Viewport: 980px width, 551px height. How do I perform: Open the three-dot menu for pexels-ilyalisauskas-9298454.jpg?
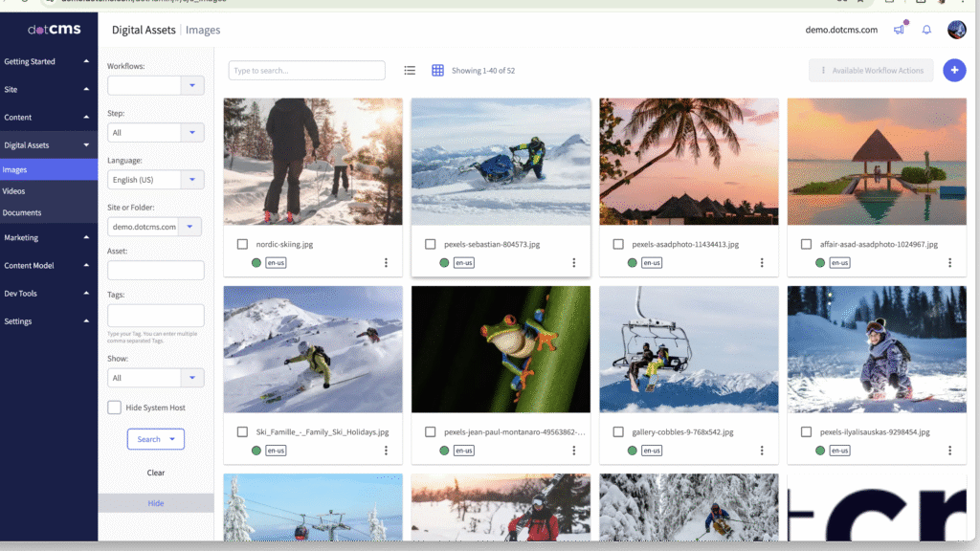950,451
